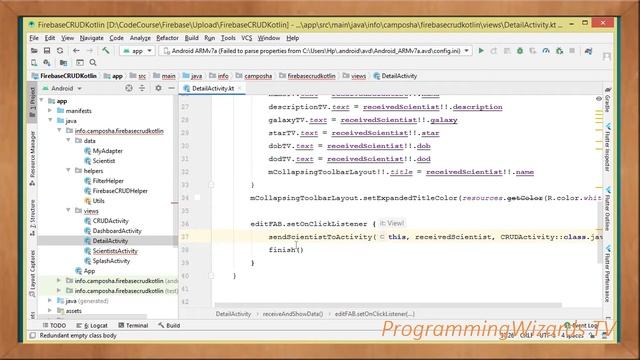Open the Build menu

tap(191, 38)
